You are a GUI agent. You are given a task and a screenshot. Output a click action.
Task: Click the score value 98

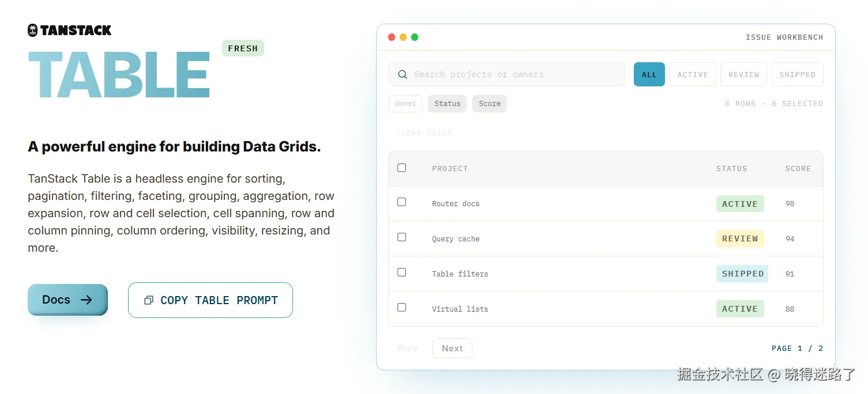coord(790,204)
